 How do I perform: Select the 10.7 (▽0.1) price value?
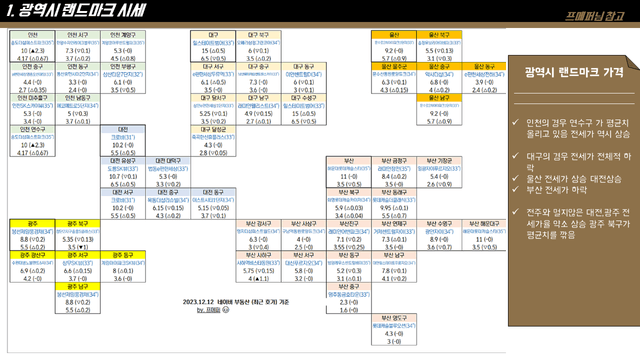coord(123,177)
